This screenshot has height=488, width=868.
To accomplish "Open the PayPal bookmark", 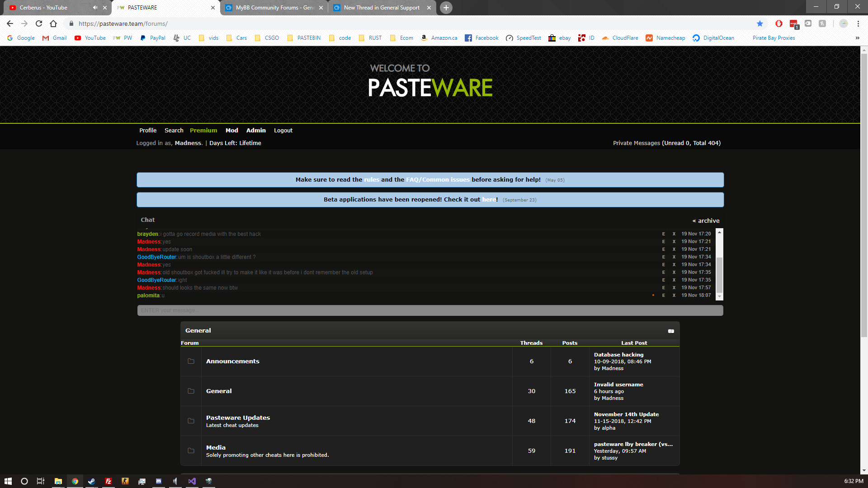I will pos(153,38).
